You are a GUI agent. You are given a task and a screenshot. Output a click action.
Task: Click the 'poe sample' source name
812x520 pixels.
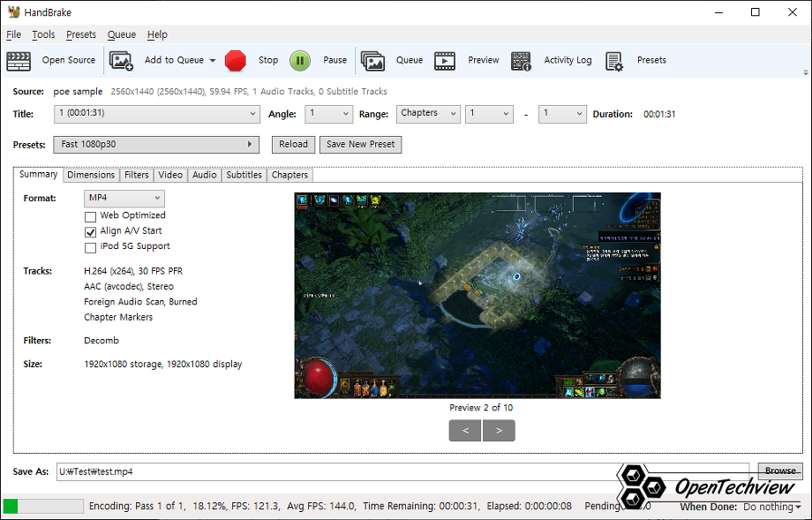point(78,92)
